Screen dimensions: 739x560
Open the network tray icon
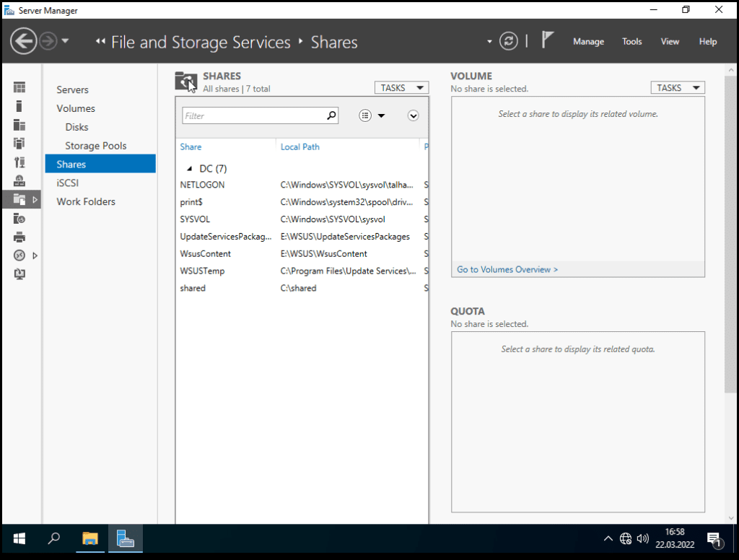click(626, 538)
